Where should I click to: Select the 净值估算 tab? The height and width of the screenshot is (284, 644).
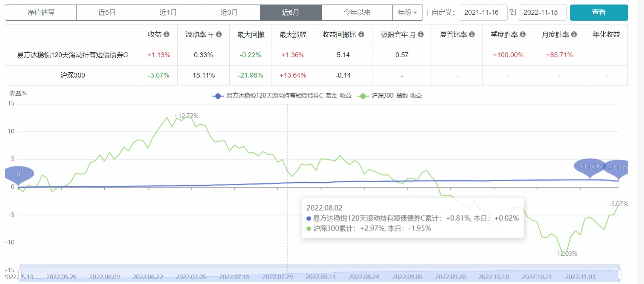click(x=41, y=12)
